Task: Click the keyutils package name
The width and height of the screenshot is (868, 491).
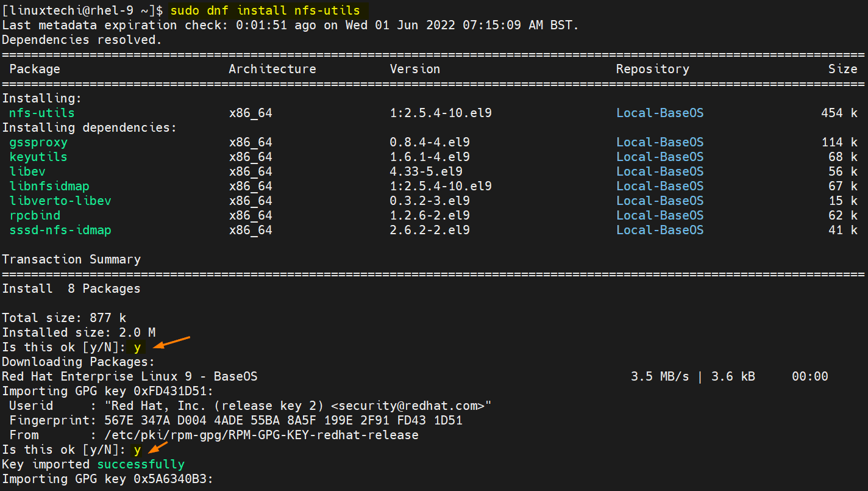Action: [38, 157]
